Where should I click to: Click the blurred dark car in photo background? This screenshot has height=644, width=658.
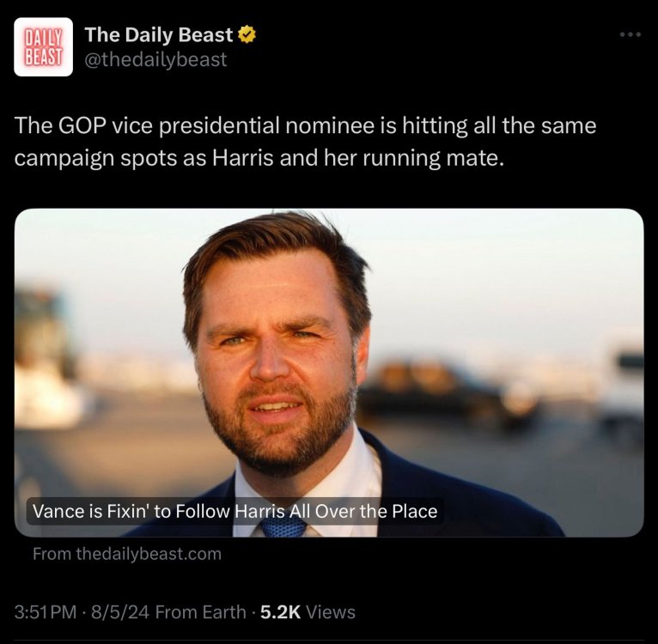[x=447, y=391]
